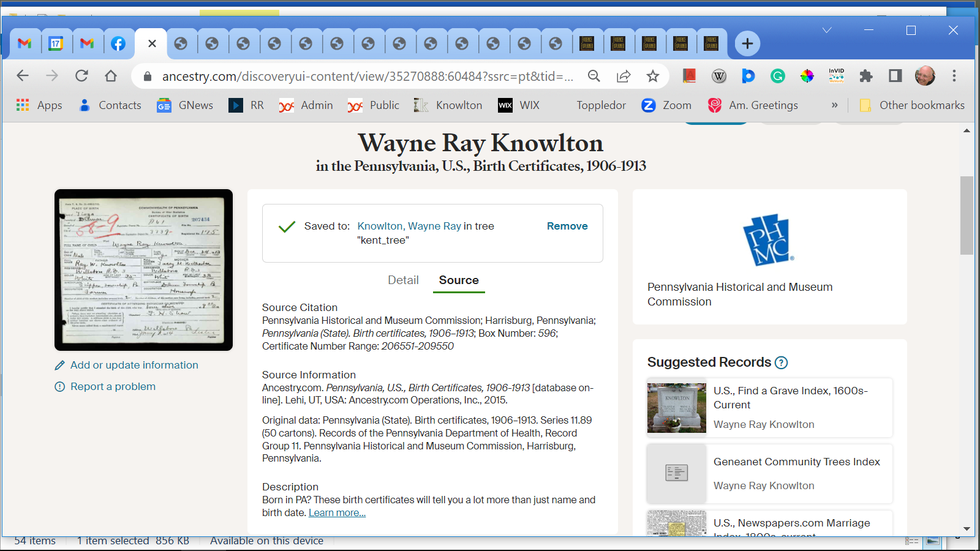
Task: Open the Knowlton bookmark
Action: click(x=448, y=105)
